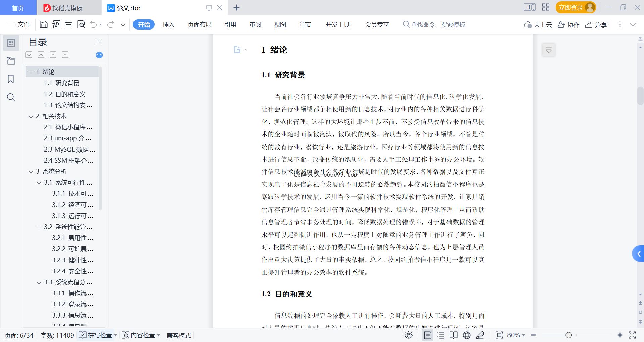Screen dimensions: 644x342
Task: Open the 开发工具 tab
Action: 337,24
